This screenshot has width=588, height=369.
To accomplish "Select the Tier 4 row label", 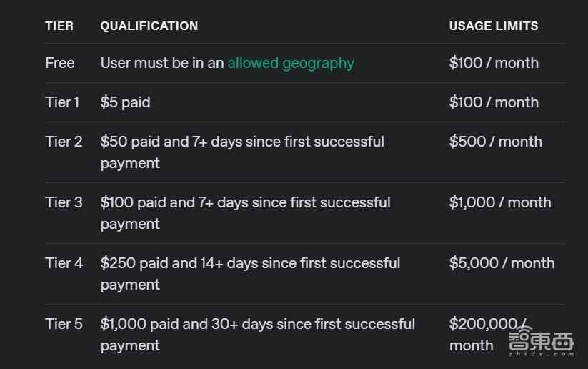I will [64, 263].
